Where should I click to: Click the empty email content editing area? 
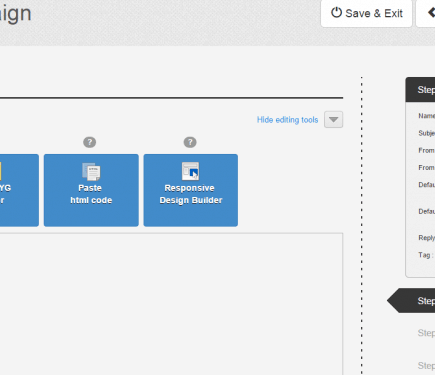click(171, 304)
